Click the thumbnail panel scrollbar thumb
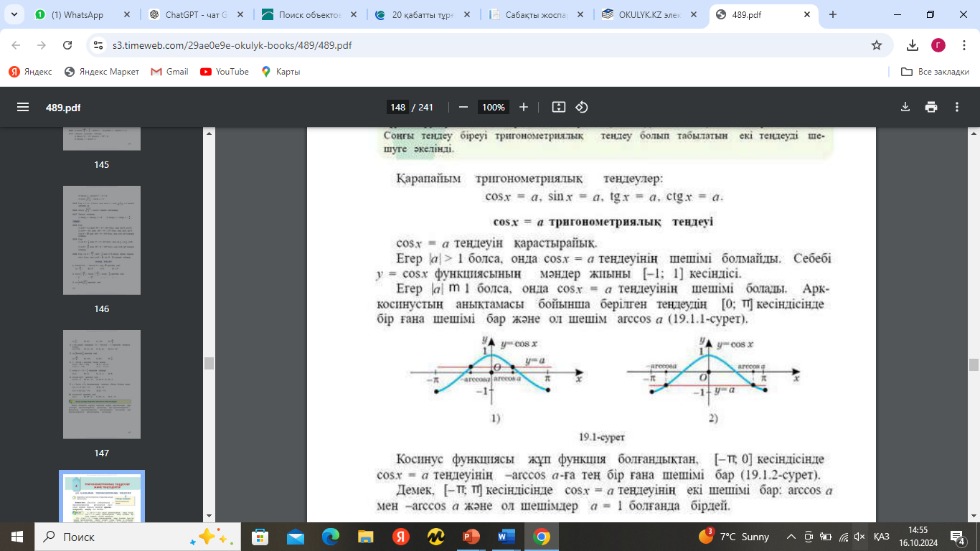980x551 pixels. pyautogui.click(x=209, y=363)
